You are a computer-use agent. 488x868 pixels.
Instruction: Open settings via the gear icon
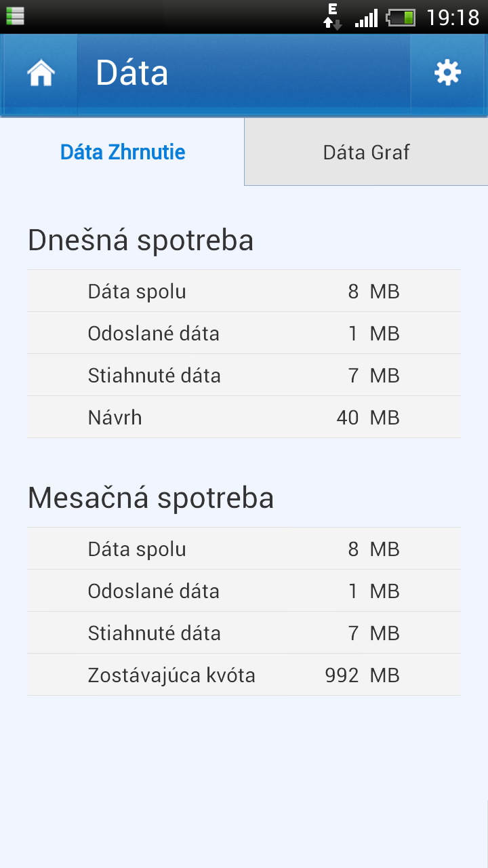point(447,73)
